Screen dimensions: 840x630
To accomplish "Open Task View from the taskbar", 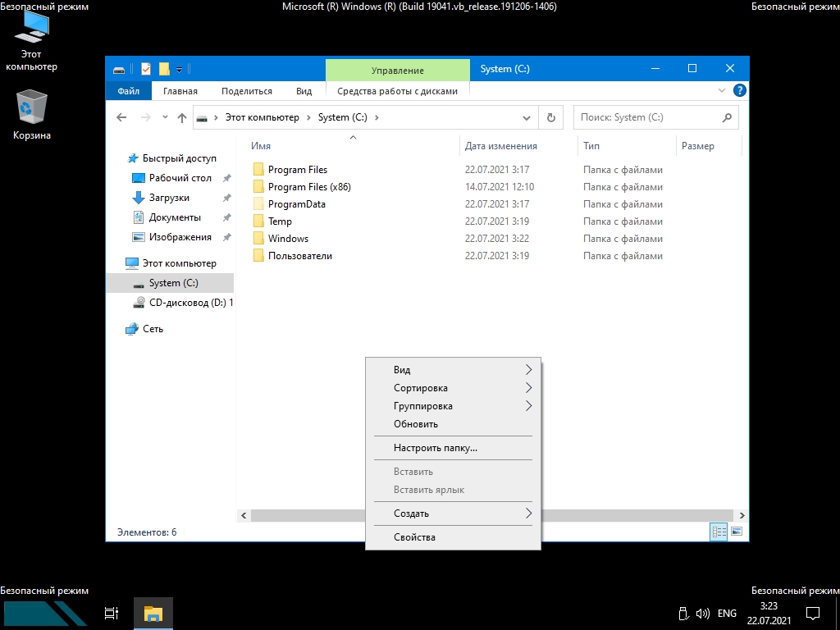I will click(112, 613).
